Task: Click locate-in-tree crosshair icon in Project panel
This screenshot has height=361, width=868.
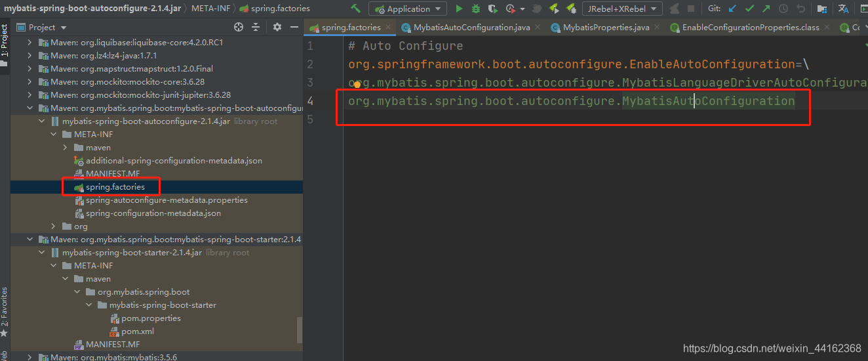Action: tap(239, 27)
